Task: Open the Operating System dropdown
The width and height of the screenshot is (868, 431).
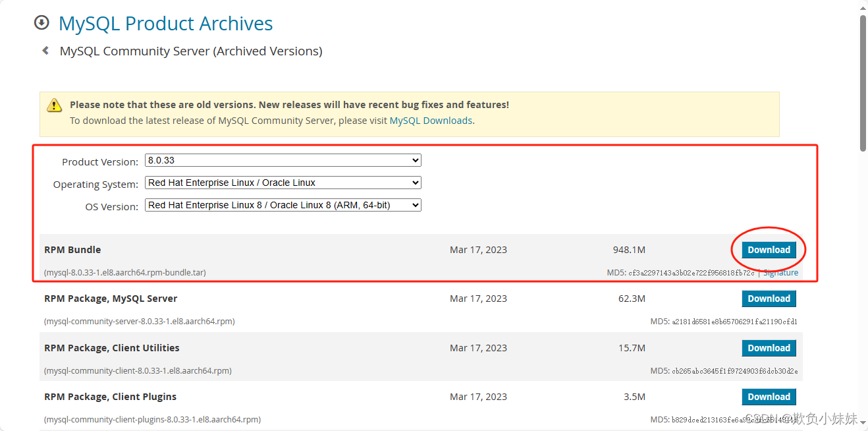Action: 283,183
